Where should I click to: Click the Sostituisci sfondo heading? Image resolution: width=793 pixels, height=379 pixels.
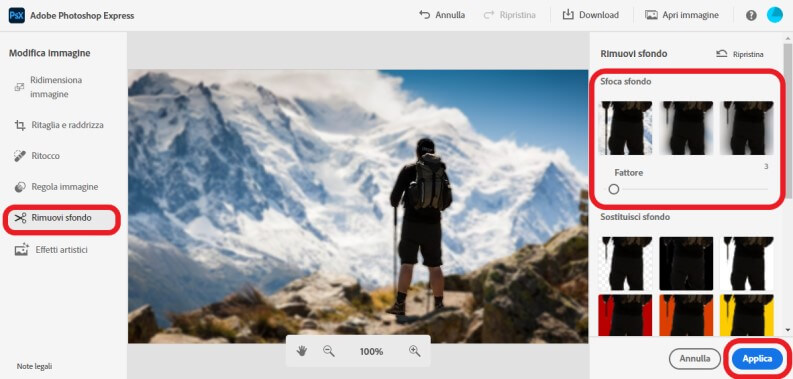tap(635, 217)
